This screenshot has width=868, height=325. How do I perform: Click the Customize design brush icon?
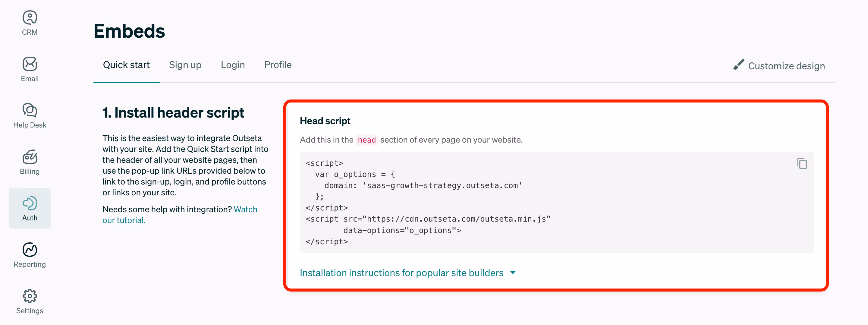(739, 65)
